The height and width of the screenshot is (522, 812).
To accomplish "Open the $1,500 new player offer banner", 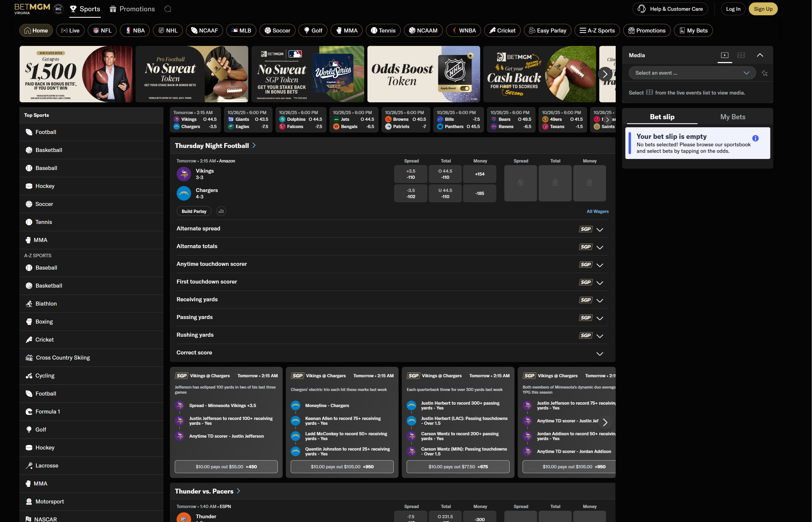I will coord(76,74).
